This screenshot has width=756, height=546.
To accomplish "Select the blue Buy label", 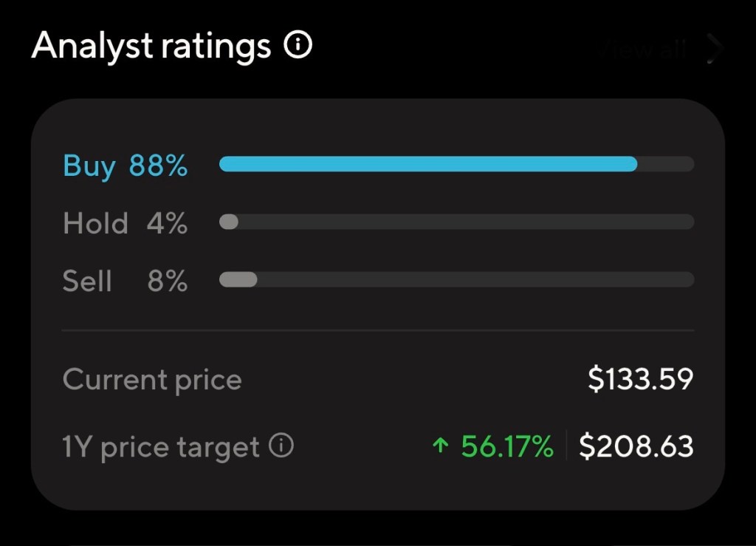I will [89, 165].
